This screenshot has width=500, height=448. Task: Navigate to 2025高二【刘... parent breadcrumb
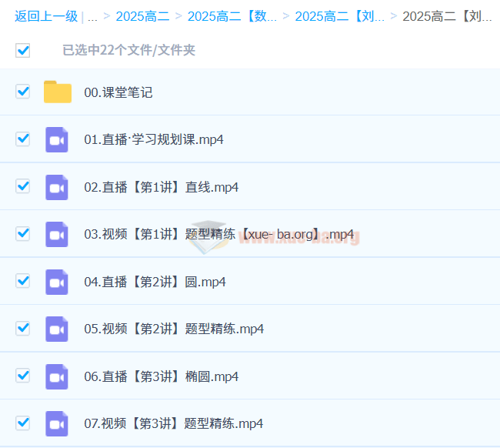tap(339, 16)
